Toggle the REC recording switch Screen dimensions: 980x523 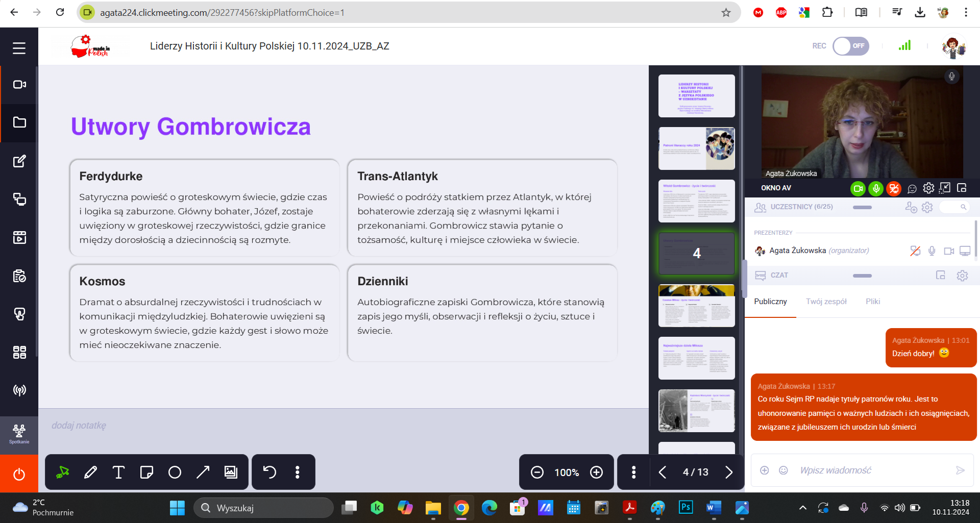pyautogui.click(x=850, y=46)
